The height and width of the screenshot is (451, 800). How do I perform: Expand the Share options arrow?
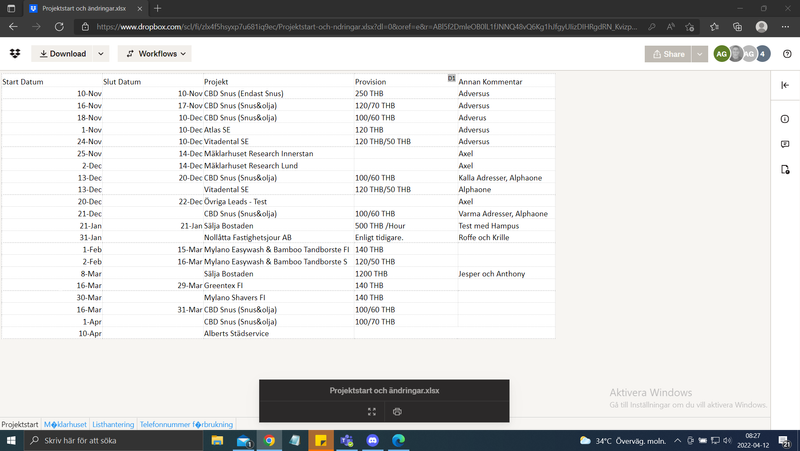pos(700,54)
